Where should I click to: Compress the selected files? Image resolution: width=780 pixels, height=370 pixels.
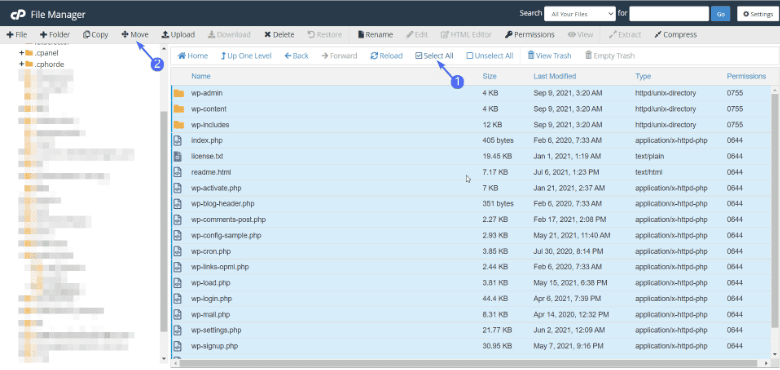[x=676, y=35]
